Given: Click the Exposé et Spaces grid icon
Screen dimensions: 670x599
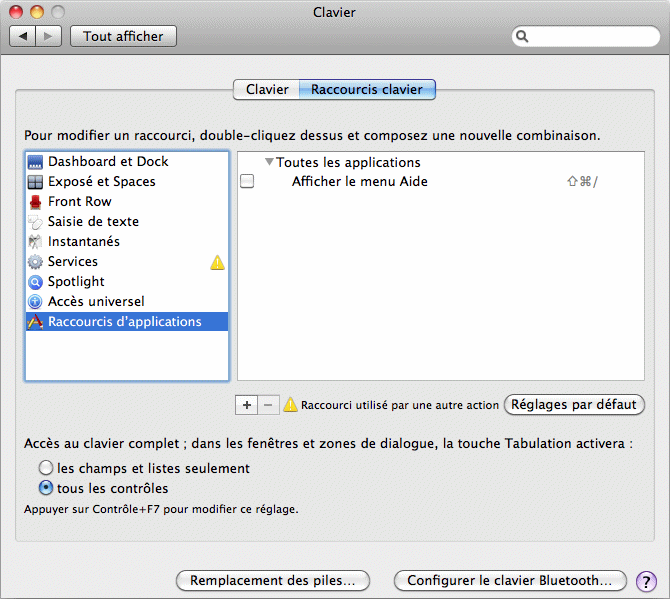Looking at the screenshot, I should coord(35,182).
